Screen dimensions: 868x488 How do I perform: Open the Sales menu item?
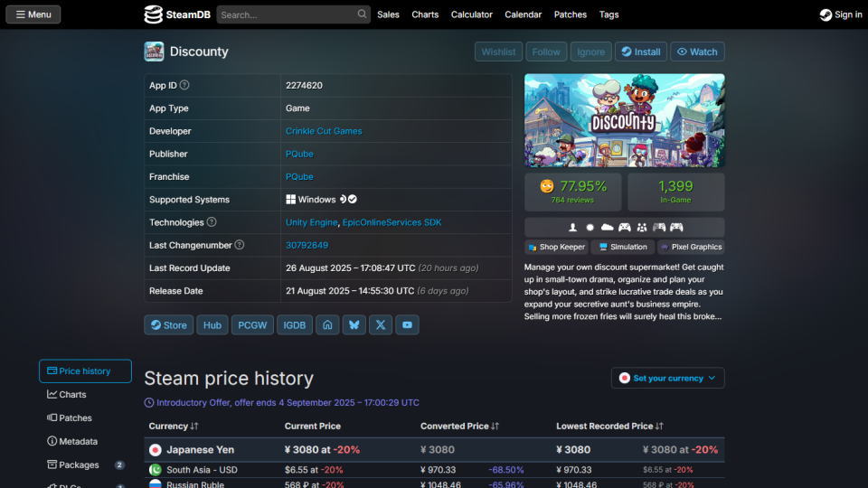388,14
